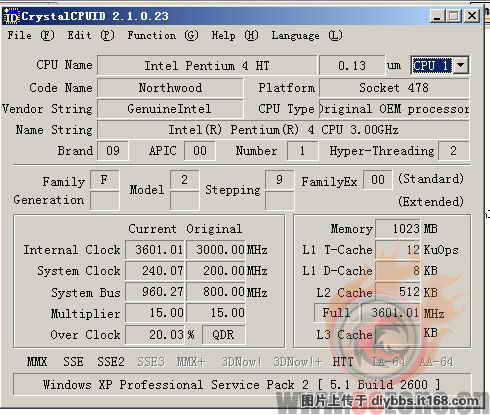Screen dimensions: 490x415
Task: Click the QDR bus type box
Action: coord(224,334)
